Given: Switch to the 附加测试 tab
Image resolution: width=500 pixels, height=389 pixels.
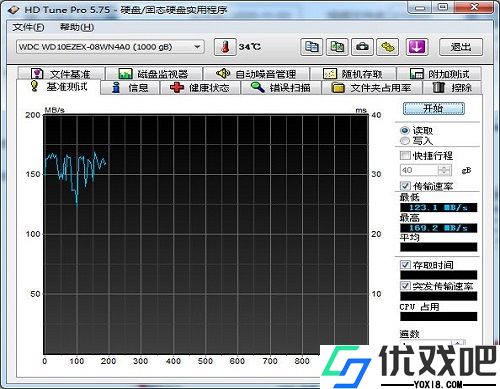Looking at the screenshot, I should click(439, 74).
